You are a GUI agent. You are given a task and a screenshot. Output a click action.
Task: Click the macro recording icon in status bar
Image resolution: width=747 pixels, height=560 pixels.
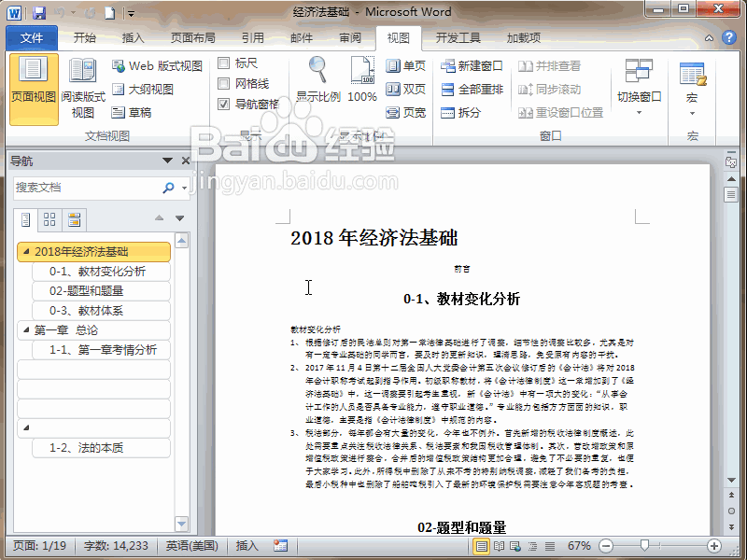coord(281,546)
